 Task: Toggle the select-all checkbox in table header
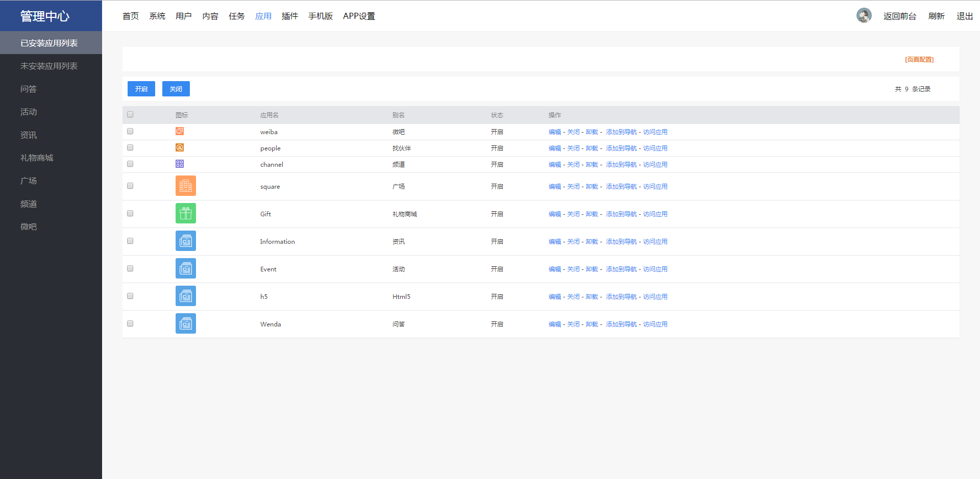[130, 115]
